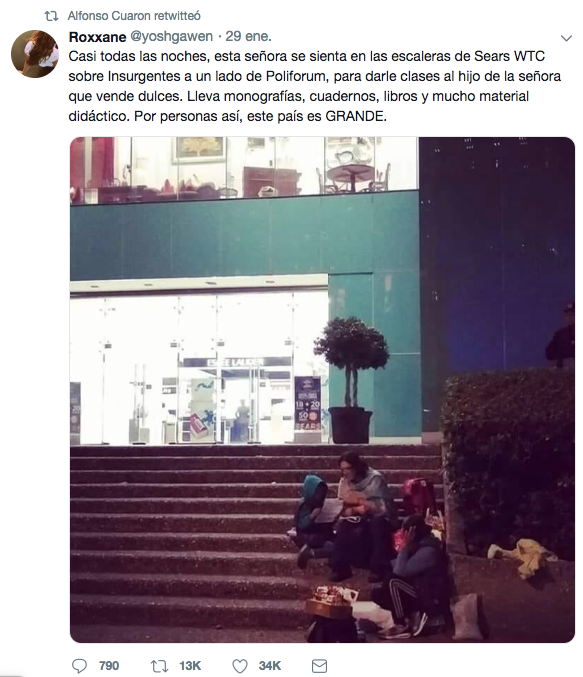The height and width of the screenshot is (677, 583).
Task: Send tweet via the envelope message icon
Action: pos(319,666)
